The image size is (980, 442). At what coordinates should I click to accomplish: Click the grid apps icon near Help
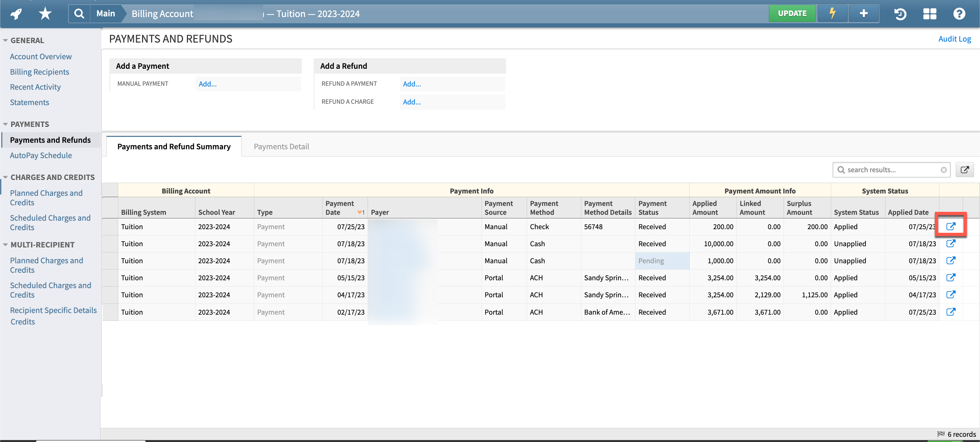(x=929, y=13)
